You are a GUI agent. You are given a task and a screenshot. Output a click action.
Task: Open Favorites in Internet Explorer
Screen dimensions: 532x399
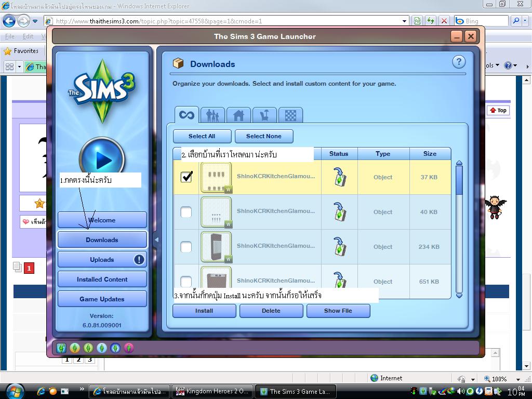21,51
